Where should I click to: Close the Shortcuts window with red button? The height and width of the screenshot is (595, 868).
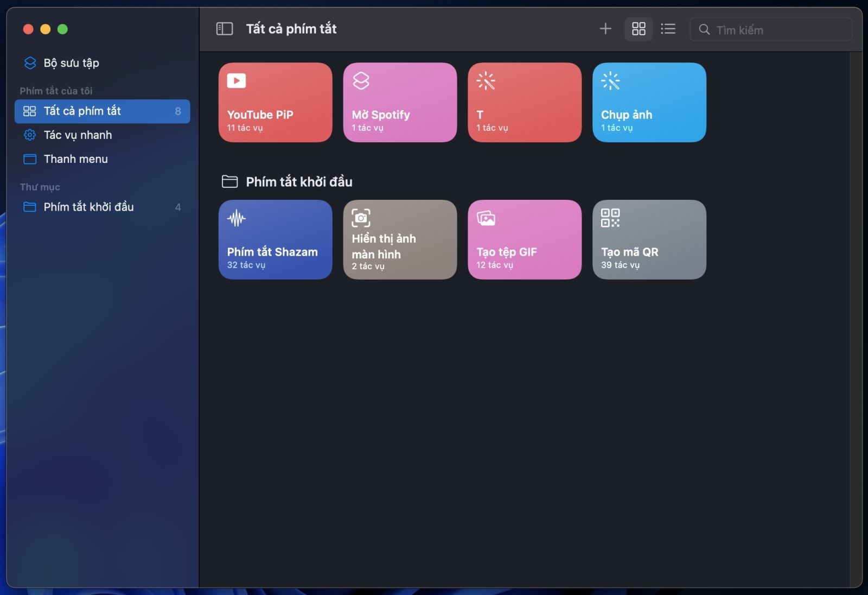pos(28,29)
